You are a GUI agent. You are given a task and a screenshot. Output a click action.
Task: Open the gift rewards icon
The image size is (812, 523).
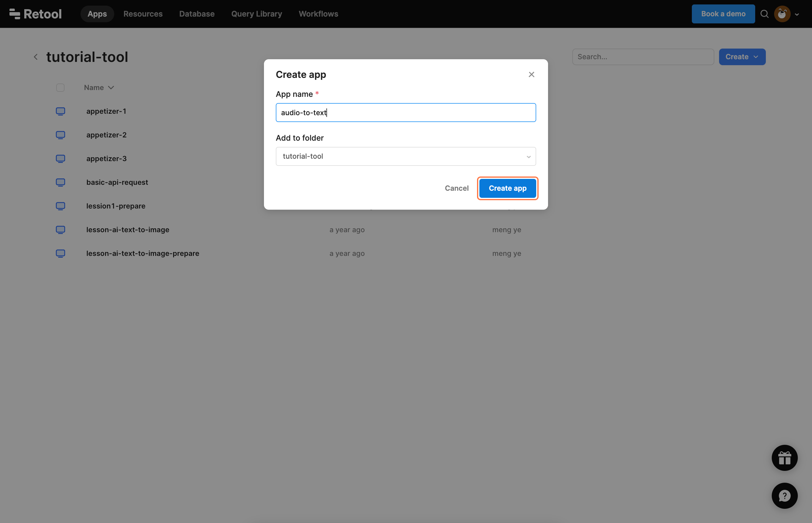[x=784, y=458]
